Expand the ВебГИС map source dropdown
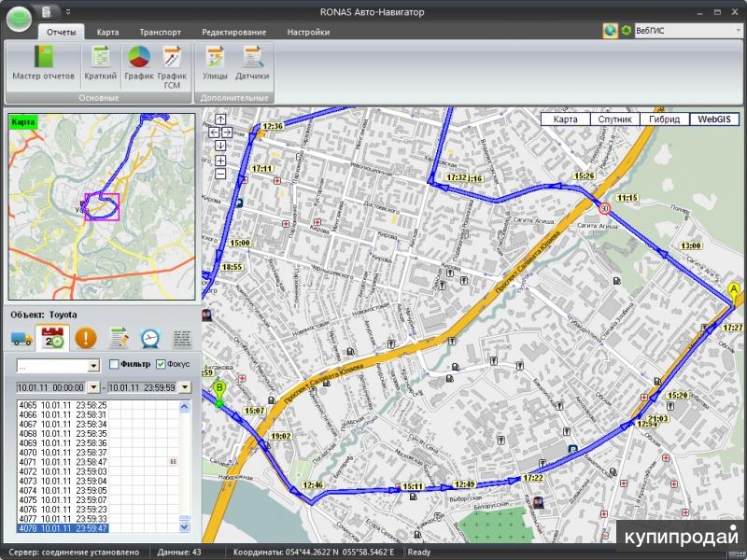 pos(739,31)
